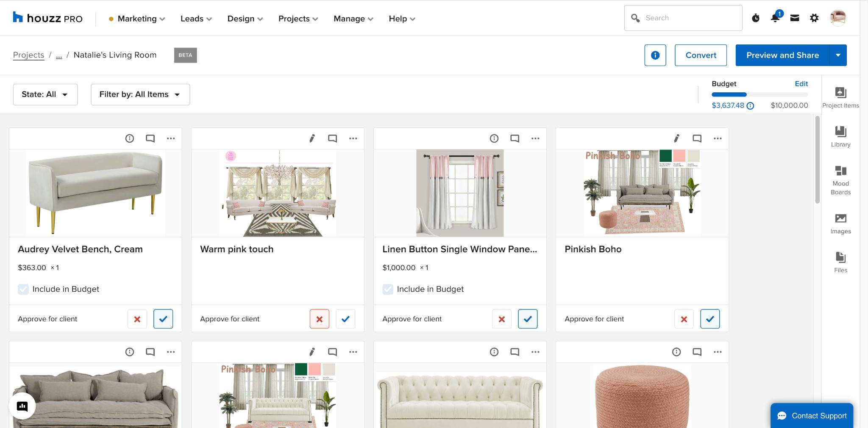This screenshot has height=428, width=868.
Task: Go to Projects breadcrumb link
Action: point(28,55)
